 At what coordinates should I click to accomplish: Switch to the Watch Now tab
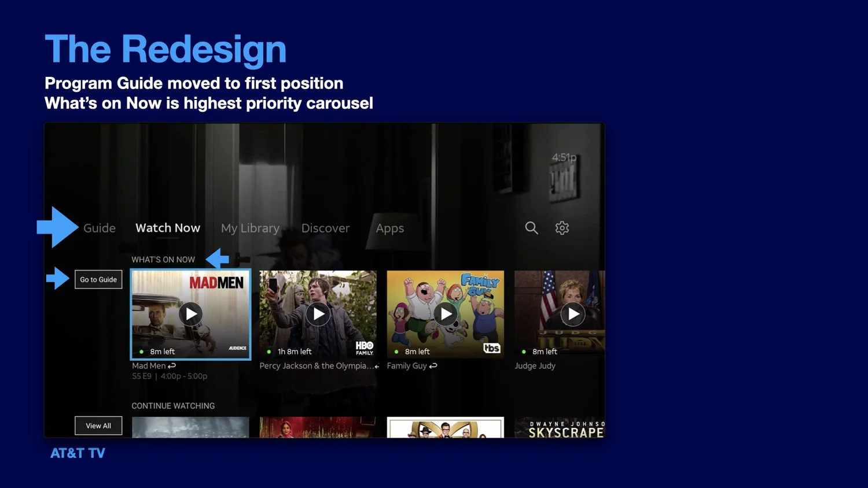point(168,228)
